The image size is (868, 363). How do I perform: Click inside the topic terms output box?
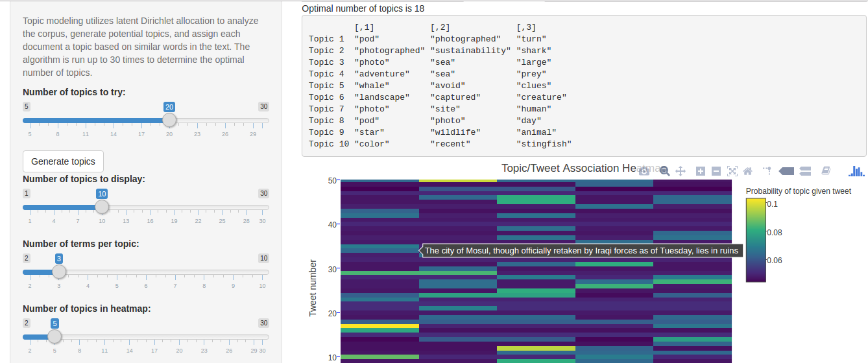(583, 86)
